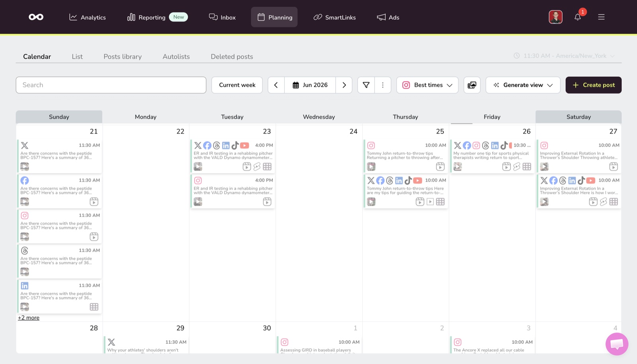Image resolution: width=637 pixels, height=364 pixels.
Task: Expand Generate view dropdown
Action: pos(523,85)
